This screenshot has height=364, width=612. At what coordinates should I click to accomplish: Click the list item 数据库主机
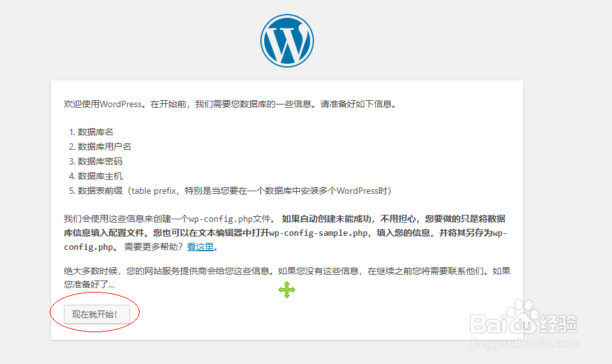(100, 176)
